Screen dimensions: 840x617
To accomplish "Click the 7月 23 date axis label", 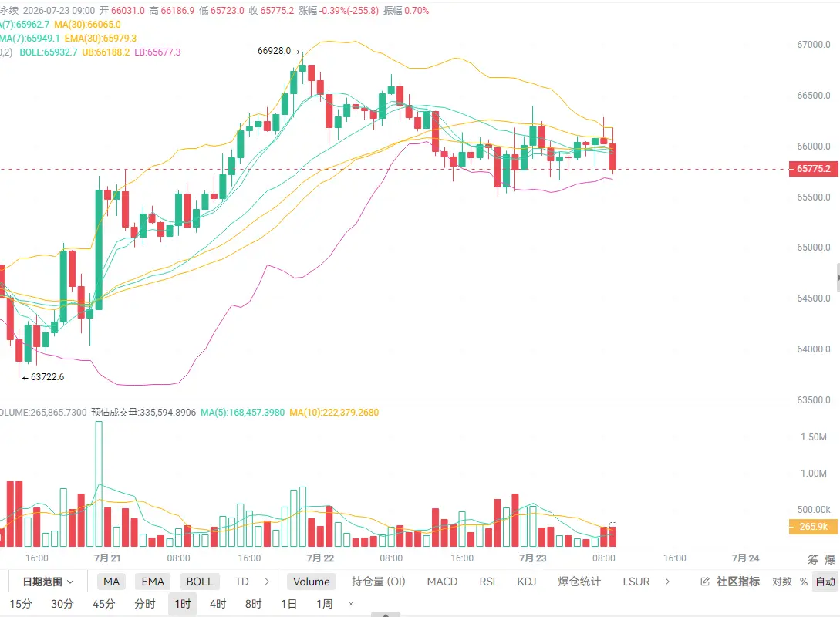I will 532,558.
